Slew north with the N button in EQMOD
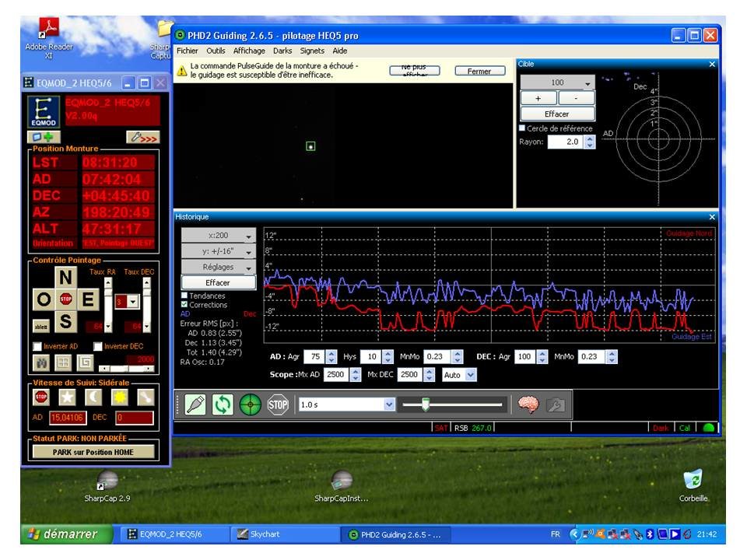This screenshot has height=560, width=747. (x=65, y=277)
